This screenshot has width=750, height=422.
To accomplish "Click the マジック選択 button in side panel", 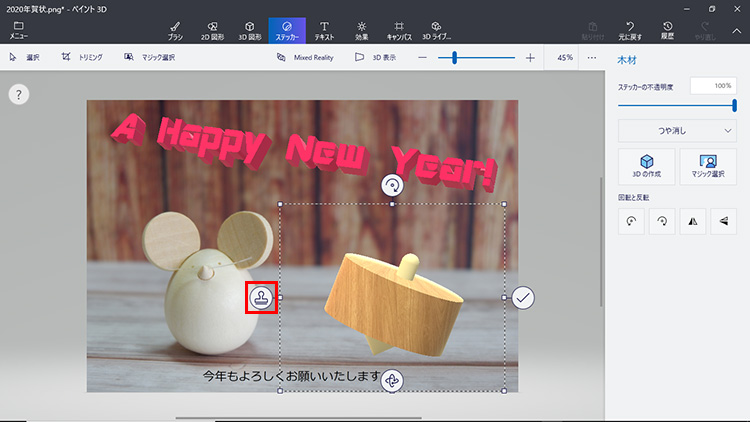I will pyautogui.click(x=708, y=166).
